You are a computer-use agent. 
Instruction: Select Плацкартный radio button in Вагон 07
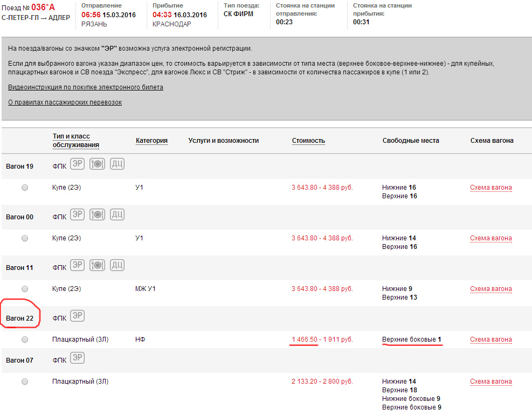(25, 382)
